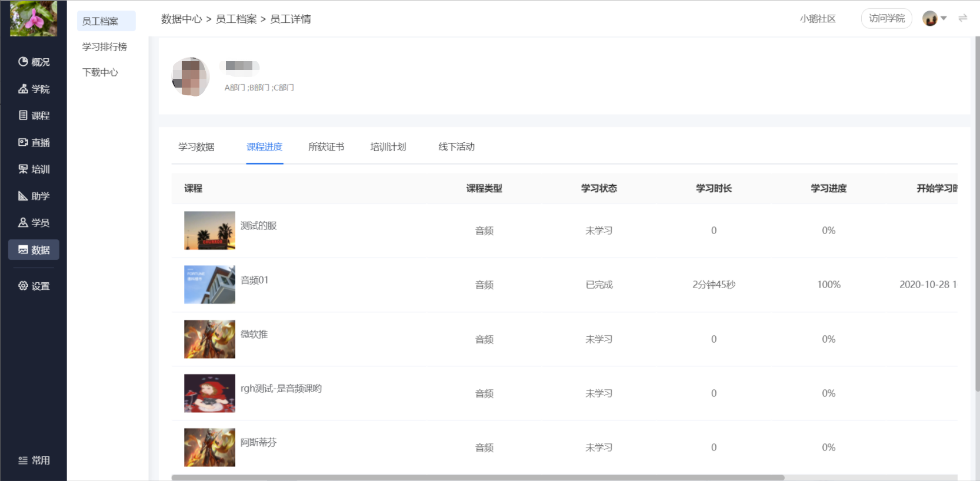This screenshot has width=980, height=481.
Task: Click thumbnail of course 测试的服
Action: pyautogui.click(x=209, y=231)
